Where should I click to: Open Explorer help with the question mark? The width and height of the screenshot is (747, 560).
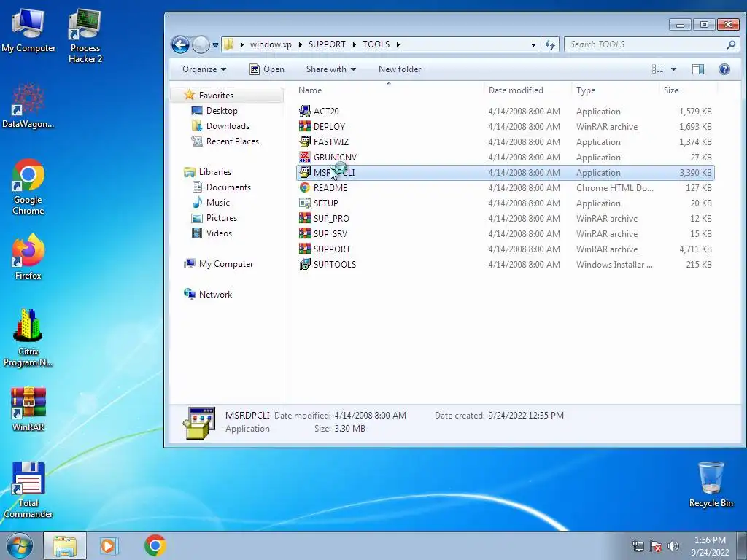[x=724, y=69]
